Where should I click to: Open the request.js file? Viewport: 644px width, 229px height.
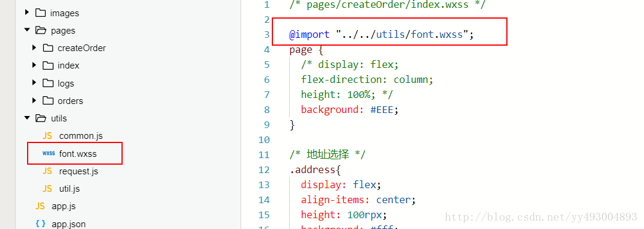pos(79,171)
